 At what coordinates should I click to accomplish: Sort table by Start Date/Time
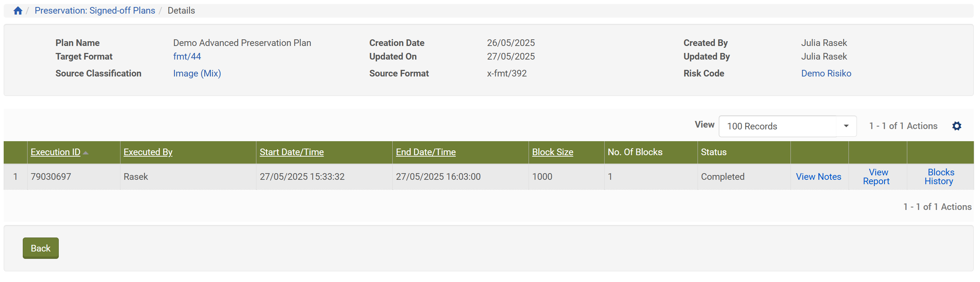coord(291,152)
